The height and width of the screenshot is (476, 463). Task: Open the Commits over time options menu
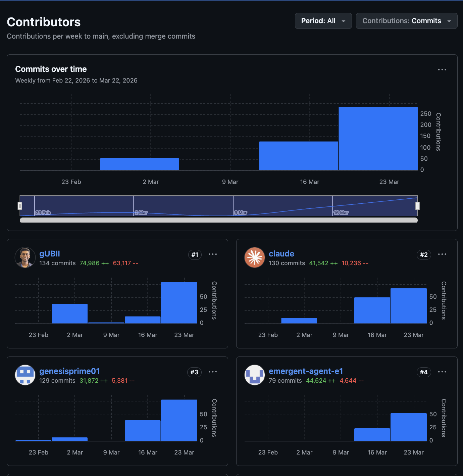click(442, 69)
